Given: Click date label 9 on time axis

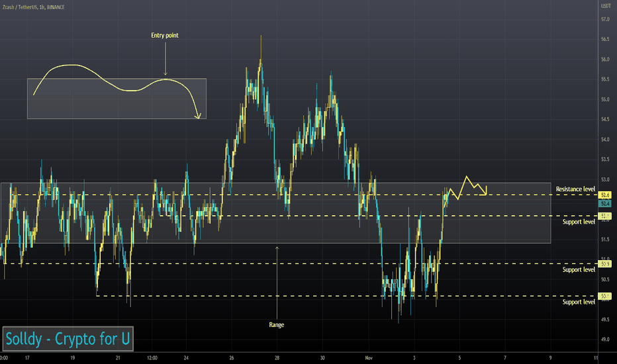Looking at the screenshot, I should click(x=551, y=358).
